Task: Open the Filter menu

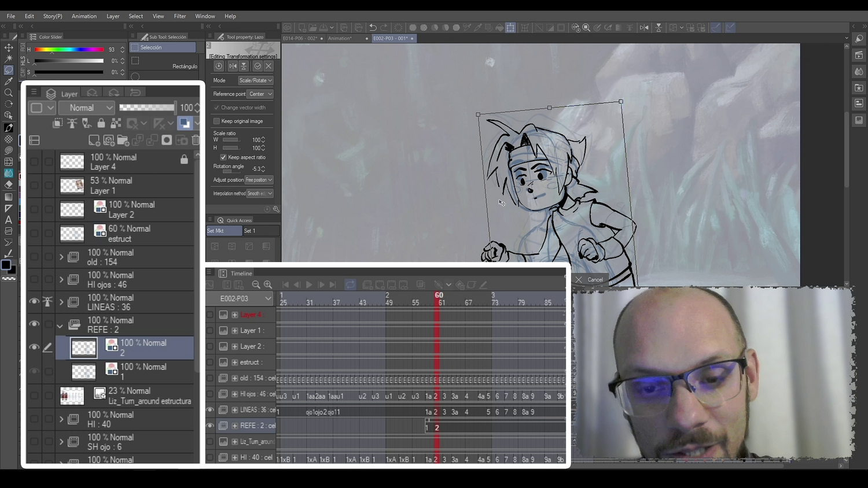Action: tap(180, 16)
